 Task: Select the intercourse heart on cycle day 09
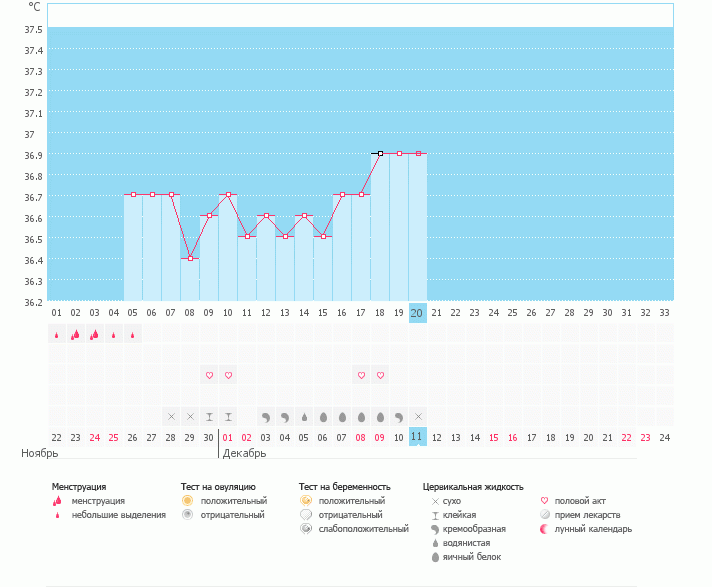pos(209,375)
